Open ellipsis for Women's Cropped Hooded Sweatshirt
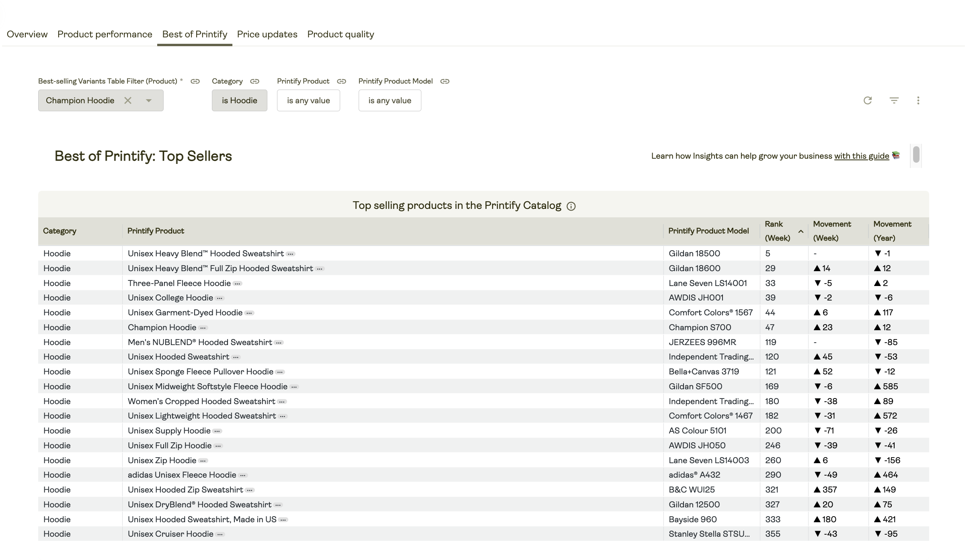This screenshot has width=973, height=560. [x=282, y=402]
